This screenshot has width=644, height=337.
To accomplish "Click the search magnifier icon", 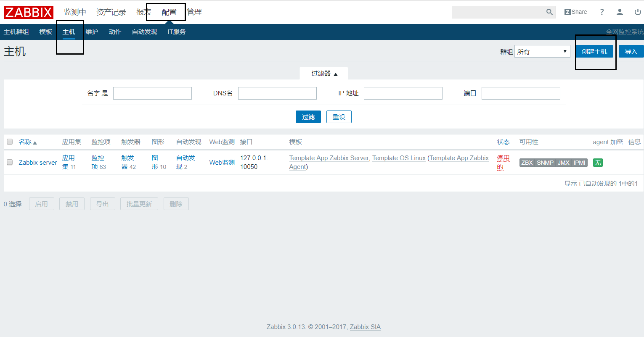I will coord(549,12).
